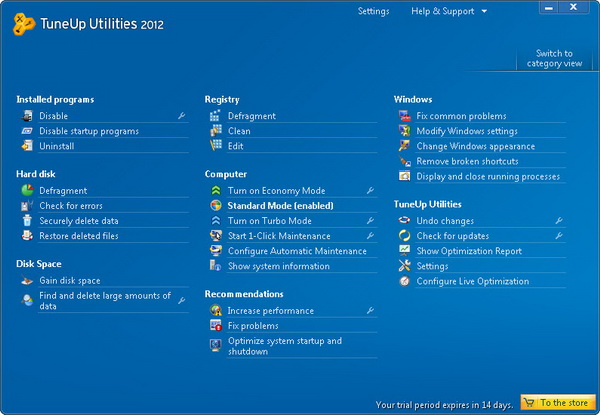Turn on Turbo Mode
This screenshot has height=415, width=600.
tap(269, 221)
